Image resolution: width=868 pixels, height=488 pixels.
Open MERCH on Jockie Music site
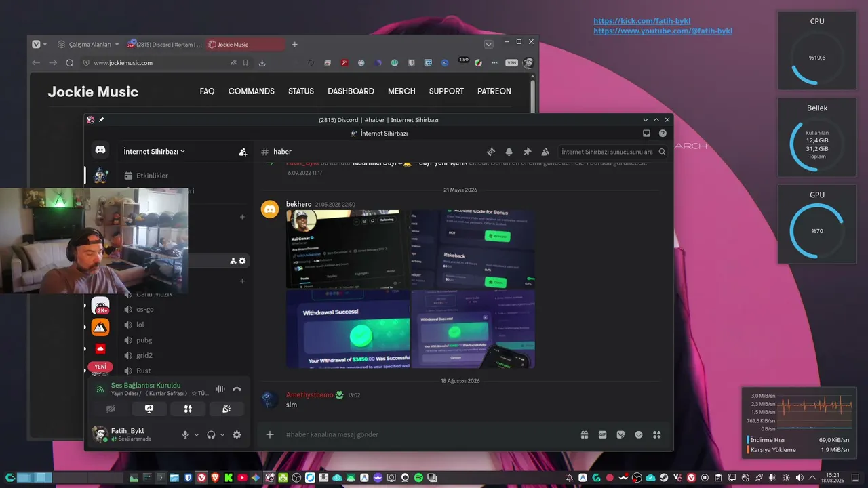(401, 91)
